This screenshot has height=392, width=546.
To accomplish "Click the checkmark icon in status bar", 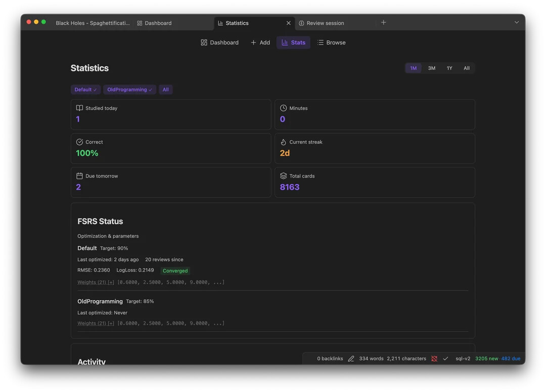I will pos(445,359).
